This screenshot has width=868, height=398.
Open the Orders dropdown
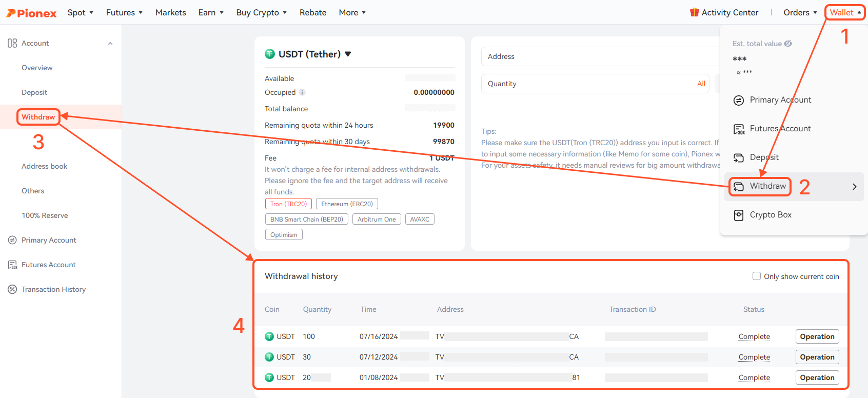point(800,12)
